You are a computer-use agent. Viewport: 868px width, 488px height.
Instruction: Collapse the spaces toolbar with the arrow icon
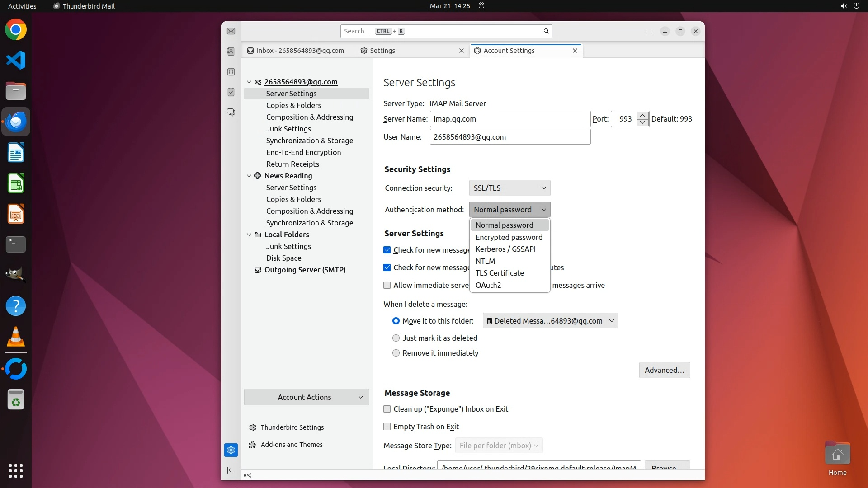[x=231, y=470]
